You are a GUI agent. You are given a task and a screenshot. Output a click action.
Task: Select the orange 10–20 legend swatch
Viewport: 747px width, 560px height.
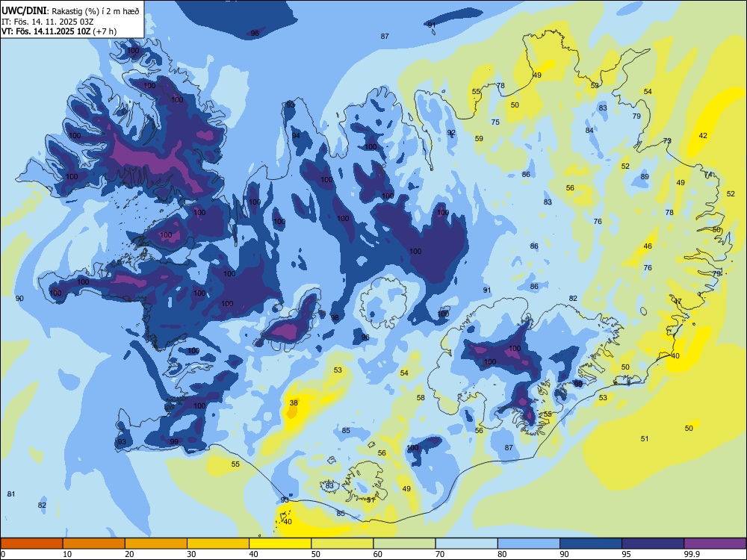[x=94, y=544]
